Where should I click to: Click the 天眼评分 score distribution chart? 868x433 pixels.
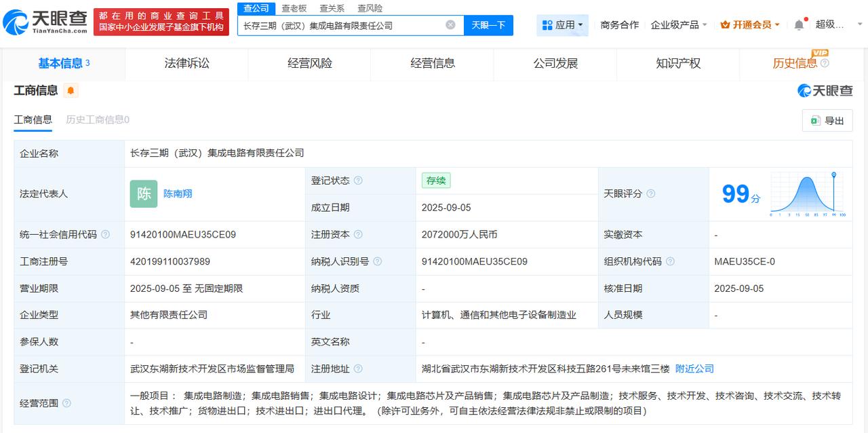point(808,194)
